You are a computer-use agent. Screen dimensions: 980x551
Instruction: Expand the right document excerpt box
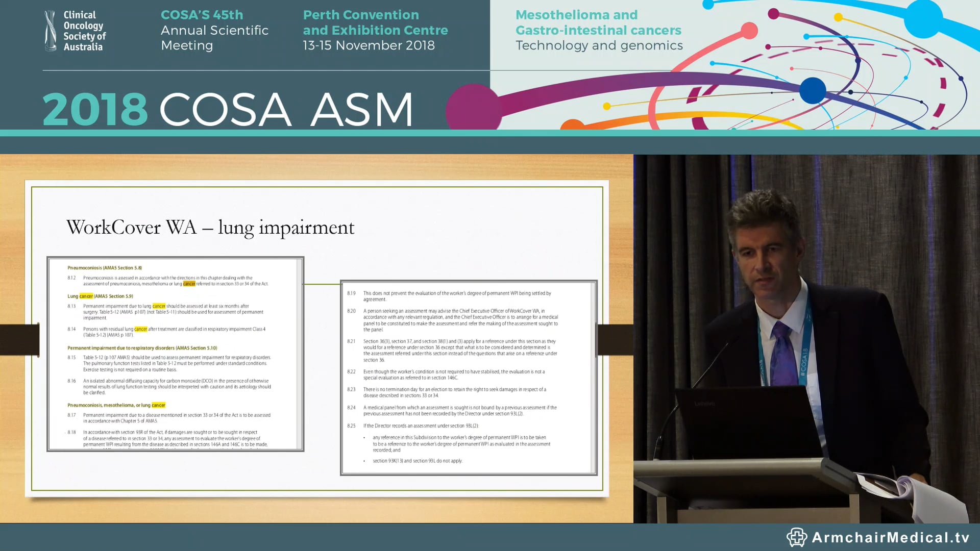[x=468, y=378]
